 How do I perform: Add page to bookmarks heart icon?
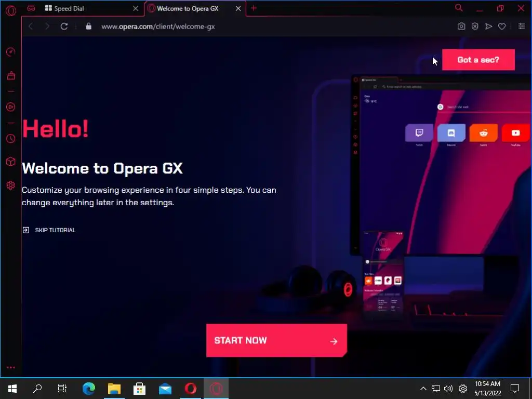[502, 26]
